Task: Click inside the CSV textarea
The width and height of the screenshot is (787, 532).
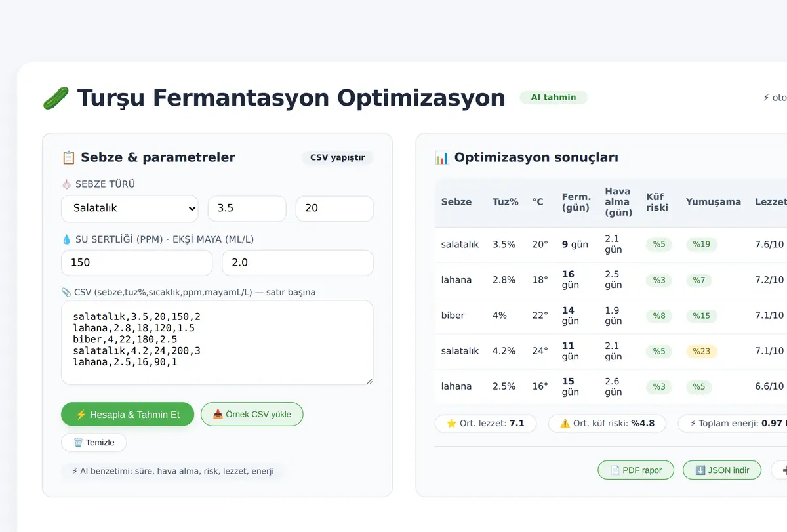Action: click(x=217, y=342)
